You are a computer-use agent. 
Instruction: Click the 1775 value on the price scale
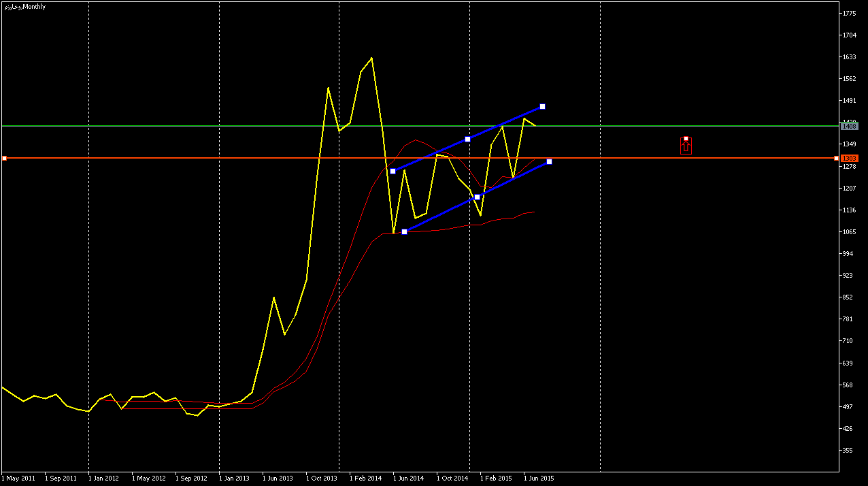tap(848, 14)
